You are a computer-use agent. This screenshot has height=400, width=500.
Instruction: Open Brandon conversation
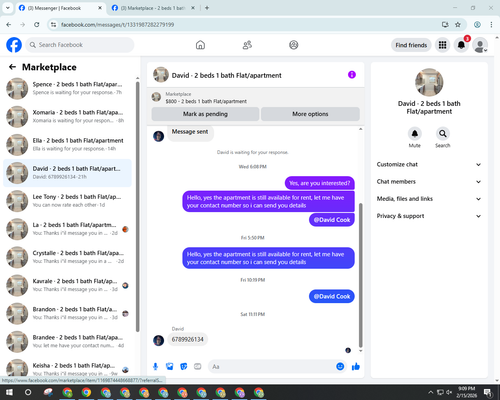68,313
